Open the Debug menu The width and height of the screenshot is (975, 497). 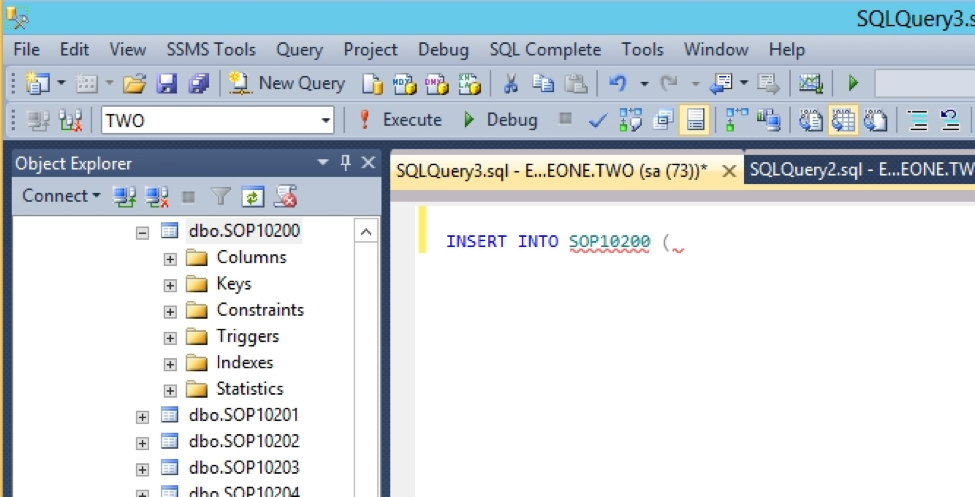(x=443, y=49)
